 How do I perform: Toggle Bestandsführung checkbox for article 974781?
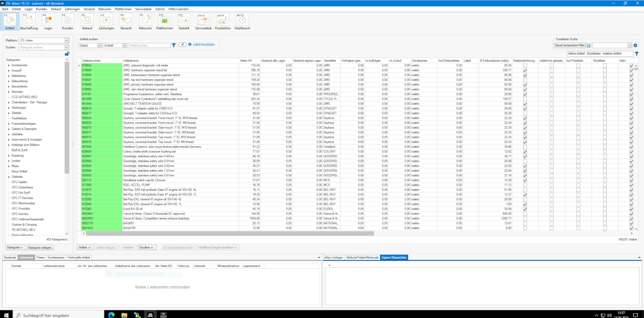click(525, 94)
